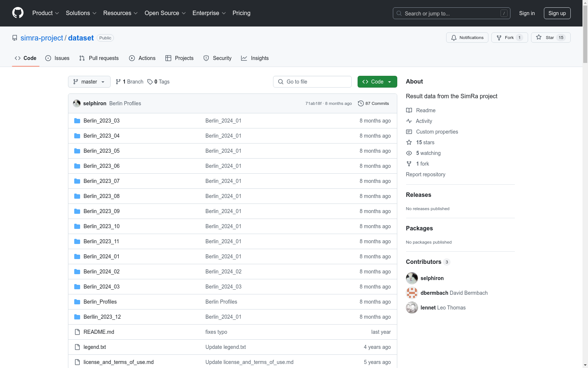588x368 pixels.
Task: Expand the Resources menu
Action: [120, 13]
